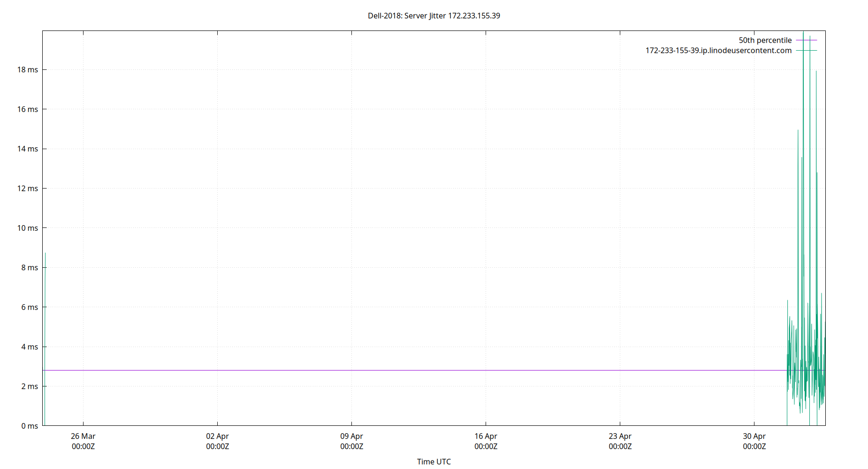
Task: Click the '0 ms' y-axis label
Action: coord(30,426)
